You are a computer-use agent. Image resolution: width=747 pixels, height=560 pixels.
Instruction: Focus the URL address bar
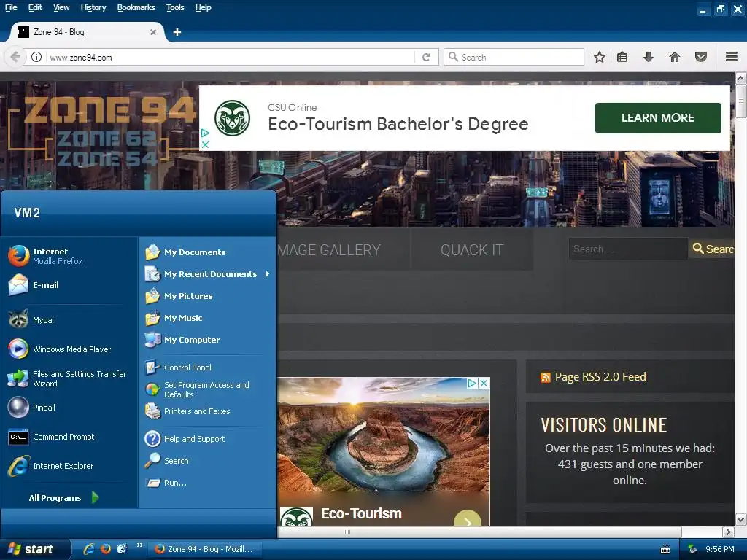click(x=231, y=57)
